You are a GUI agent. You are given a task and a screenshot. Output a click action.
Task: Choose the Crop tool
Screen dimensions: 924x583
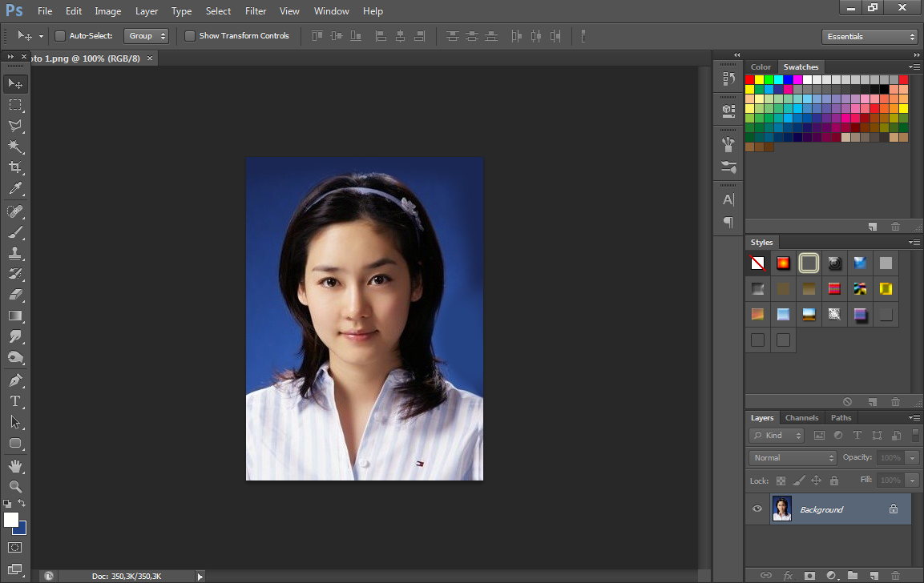15,167
